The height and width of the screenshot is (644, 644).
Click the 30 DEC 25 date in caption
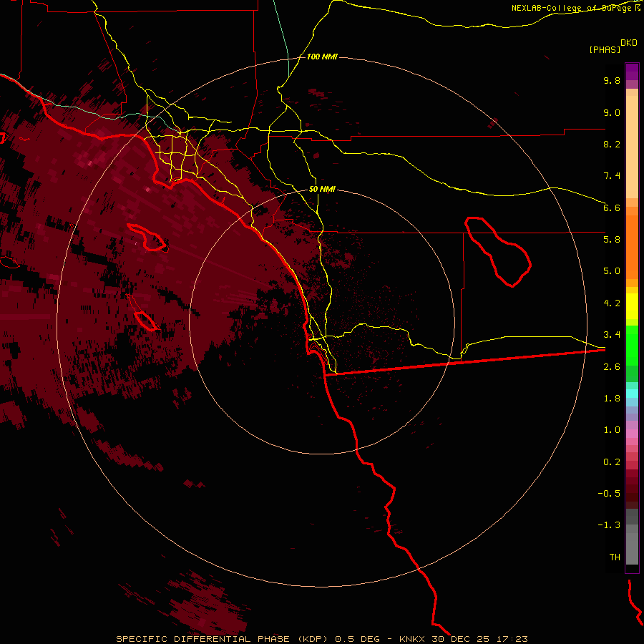(461, 639)
